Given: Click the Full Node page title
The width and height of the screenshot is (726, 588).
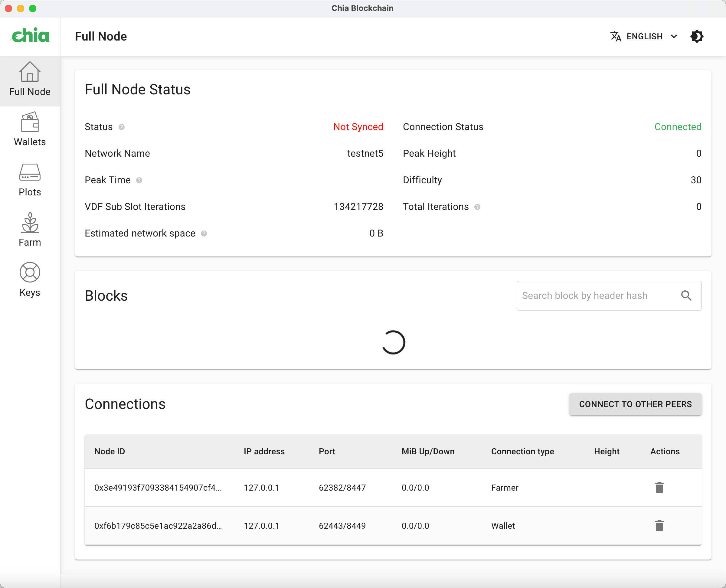Looking at the screenshot, I should [101, 36].
